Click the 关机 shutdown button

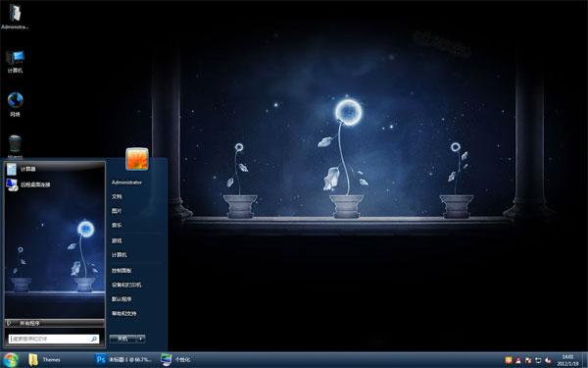coord(123,340)
